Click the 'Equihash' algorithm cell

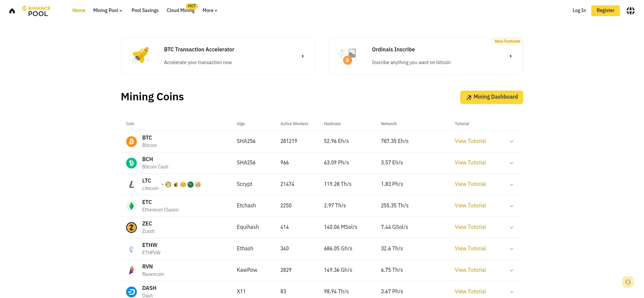(x=248, y=227)
